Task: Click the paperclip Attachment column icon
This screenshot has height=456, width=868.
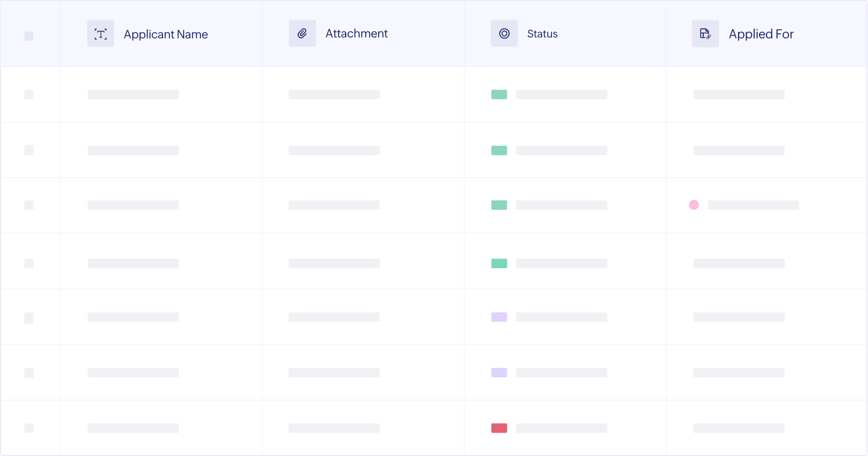Action: (302, 33)
